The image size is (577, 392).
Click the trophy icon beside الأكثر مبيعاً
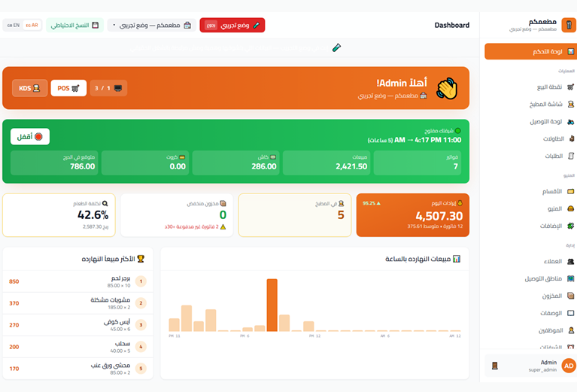point(141,259)
